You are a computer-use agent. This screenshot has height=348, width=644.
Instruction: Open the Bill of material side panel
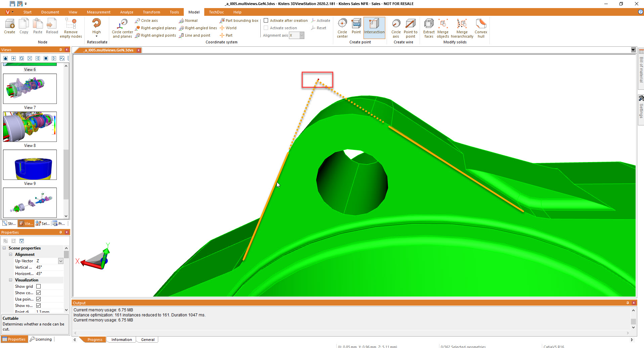click(x=641, y=69)
